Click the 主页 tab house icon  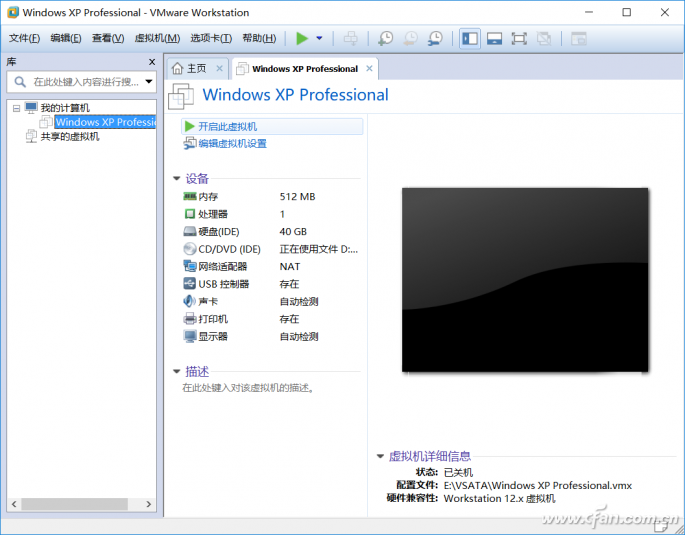tap(177, 69)
